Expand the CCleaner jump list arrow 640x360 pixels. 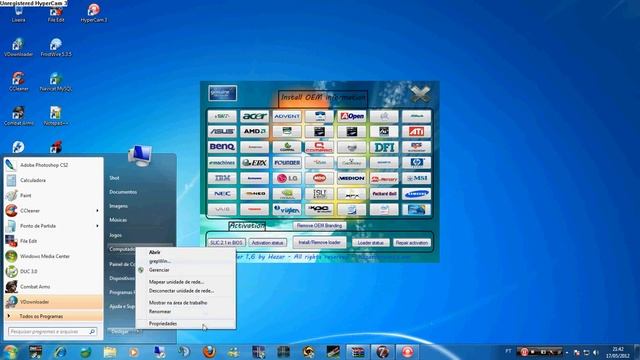97,211
